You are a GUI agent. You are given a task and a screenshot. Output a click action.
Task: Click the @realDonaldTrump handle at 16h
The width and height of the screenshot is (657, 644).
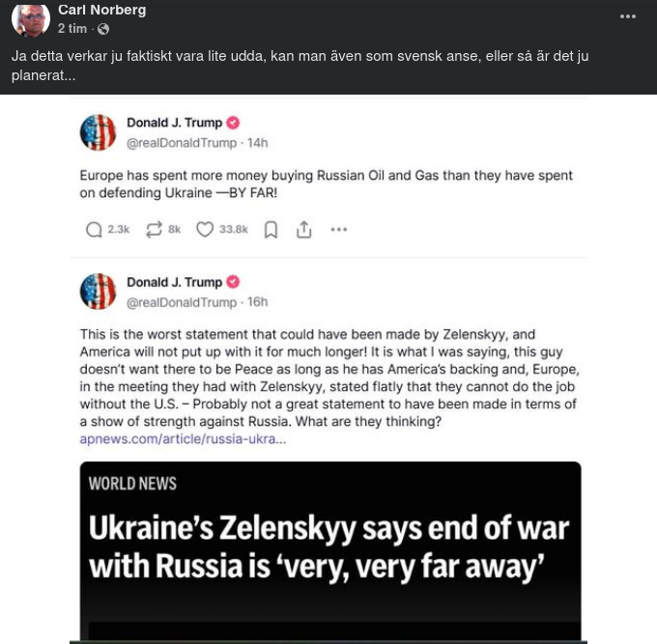point(181,302)
